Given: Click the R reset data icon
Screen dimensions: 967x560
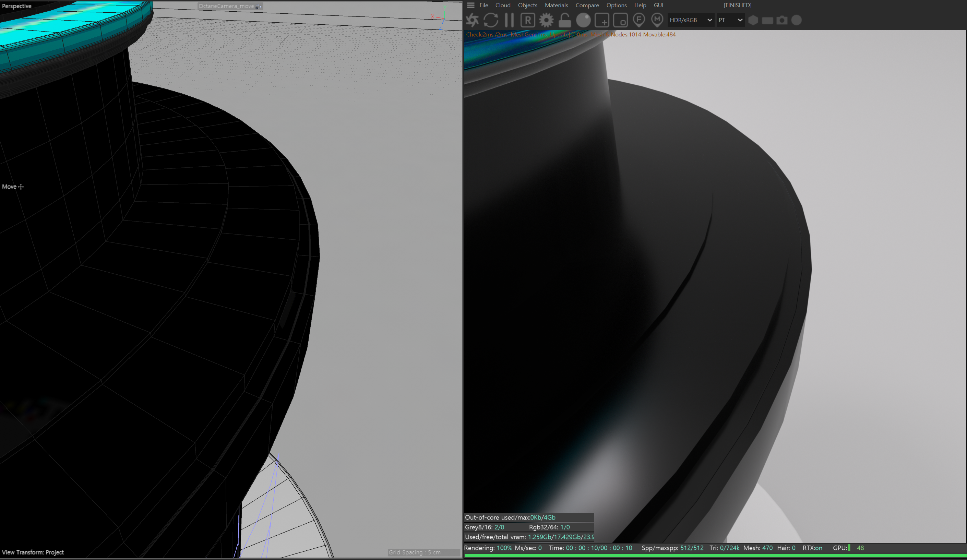Looking at the screenshot, I should tap(528, 20).
